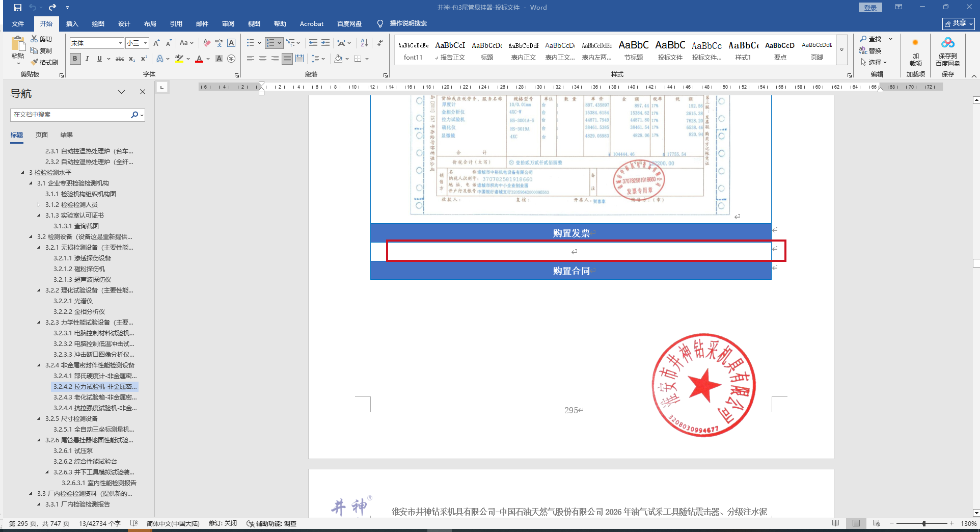Toggle strikethrough (abc) formatting
Viewport: 980px width, 532px height.
pyautogui.click(x=120, y=59)
